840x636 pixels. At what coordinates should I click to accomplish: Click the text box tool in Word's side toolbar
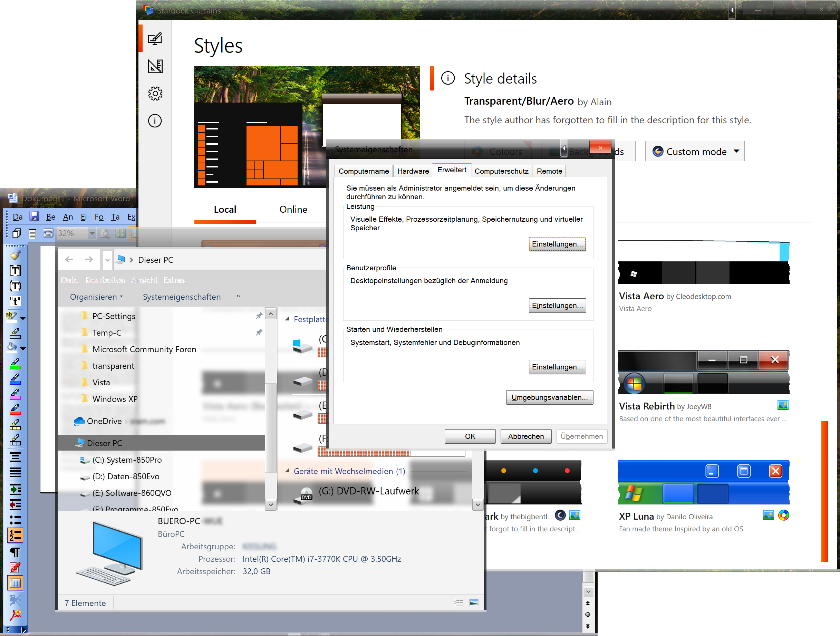click(x=15, y=271)
